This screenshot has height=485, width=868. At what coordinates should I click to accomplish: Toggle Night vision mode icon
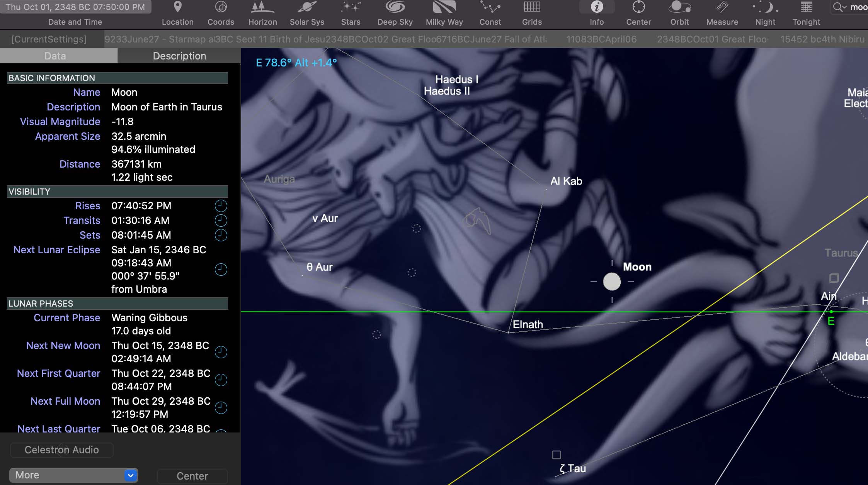point(765,7)
